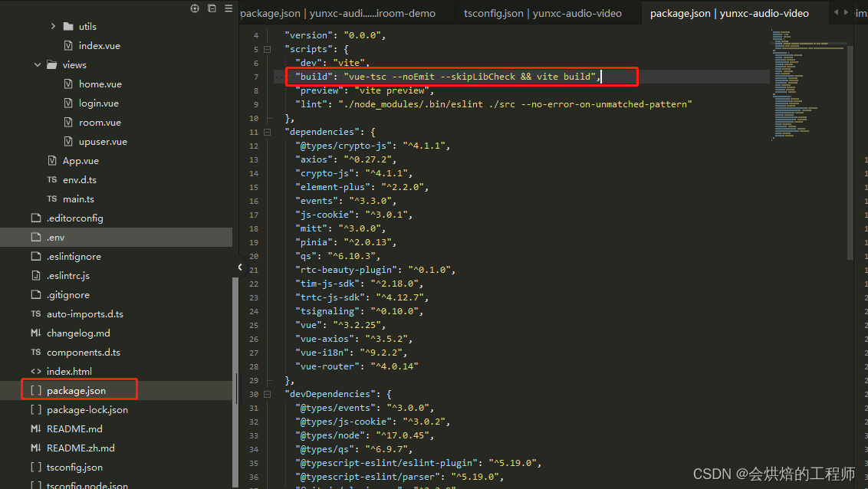Click the "axios": "^0.27.2" dependency line
This screenshot has width=868, height=489.
point(346,159)
